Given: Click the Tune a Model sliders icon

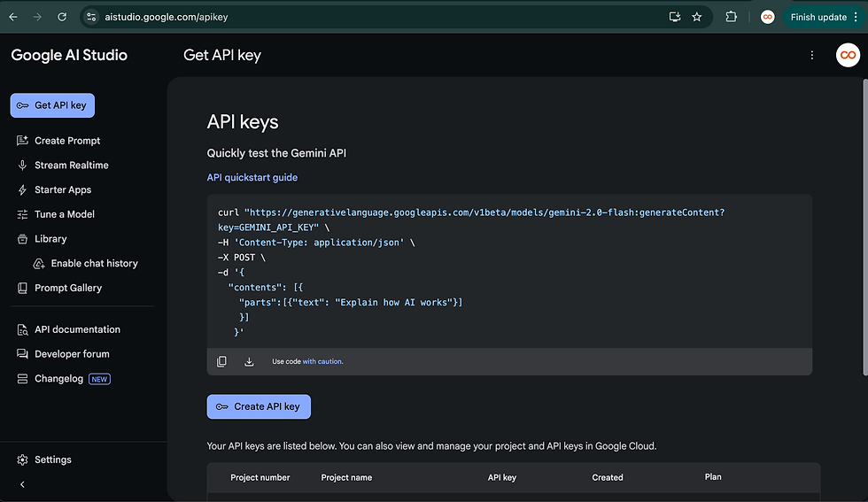Looking at the screenshot, I should click(x=22, y=214).
